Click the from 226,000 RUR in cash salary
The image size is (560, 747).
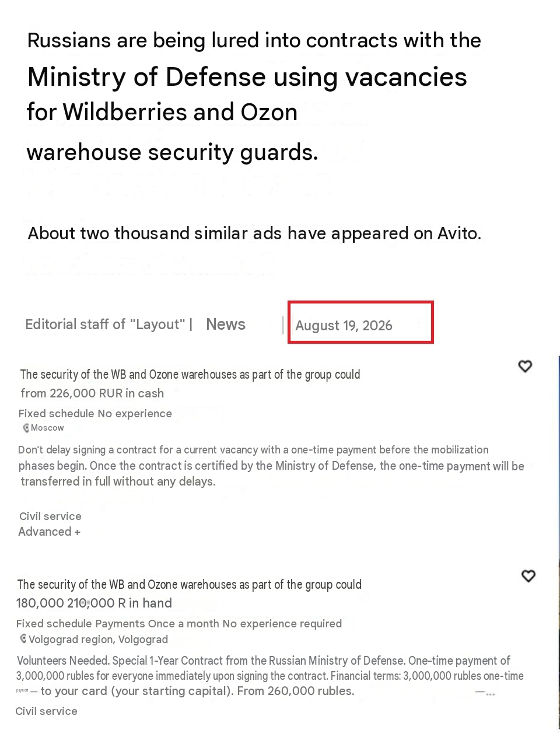pyautogui.click(x=92, y=393)
